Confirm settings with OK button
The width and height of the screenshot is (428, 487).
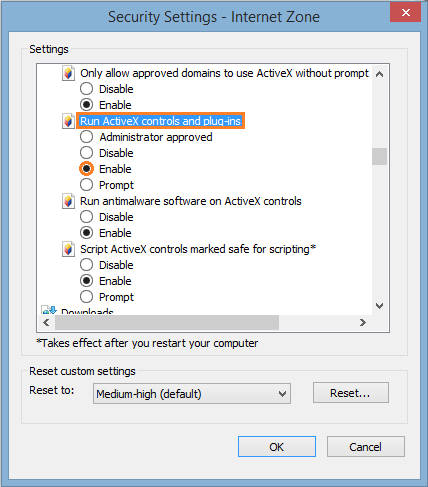pos(277,447)
